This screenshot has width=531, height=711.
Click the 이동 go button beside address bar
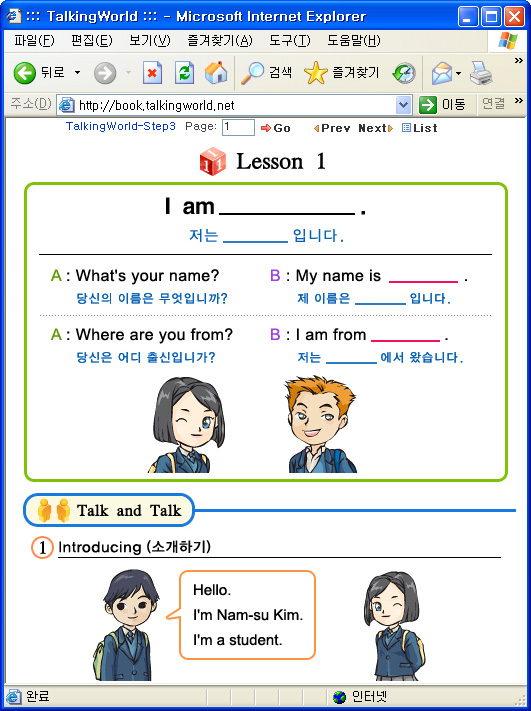[443, 105]
